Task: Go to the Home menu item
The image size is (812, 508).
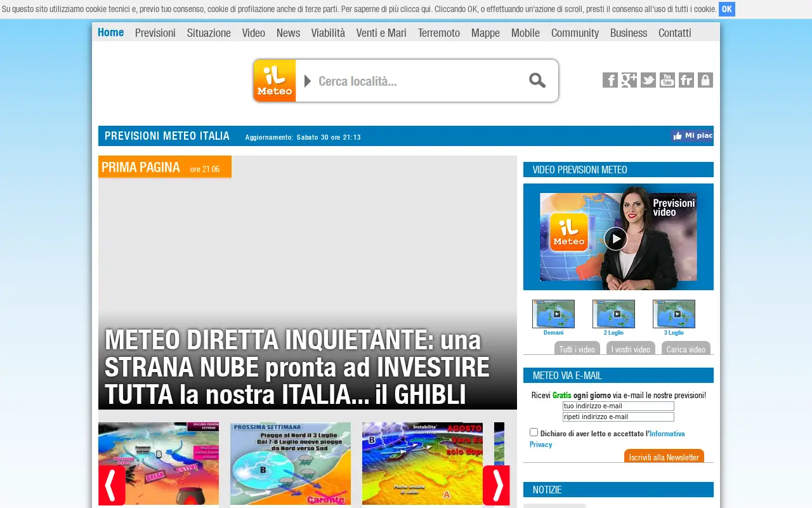Action: click(111, 32)
